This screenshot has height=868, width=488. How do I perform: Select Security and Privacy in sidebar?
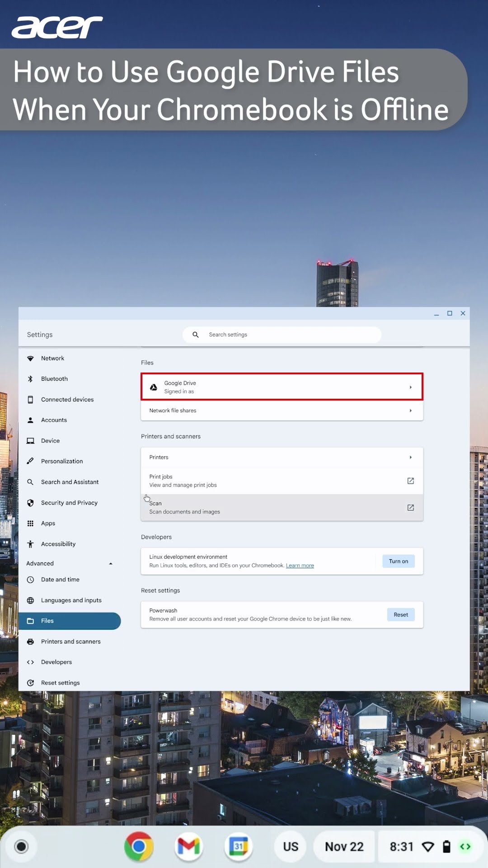tap(70, 503)
